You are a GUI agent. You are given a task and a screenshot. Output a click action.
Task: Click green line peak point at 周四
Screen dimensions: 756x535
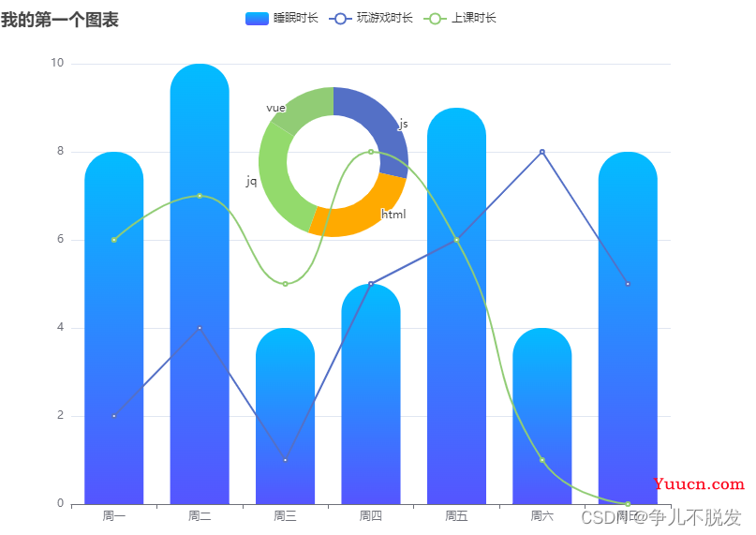[371, 152]
